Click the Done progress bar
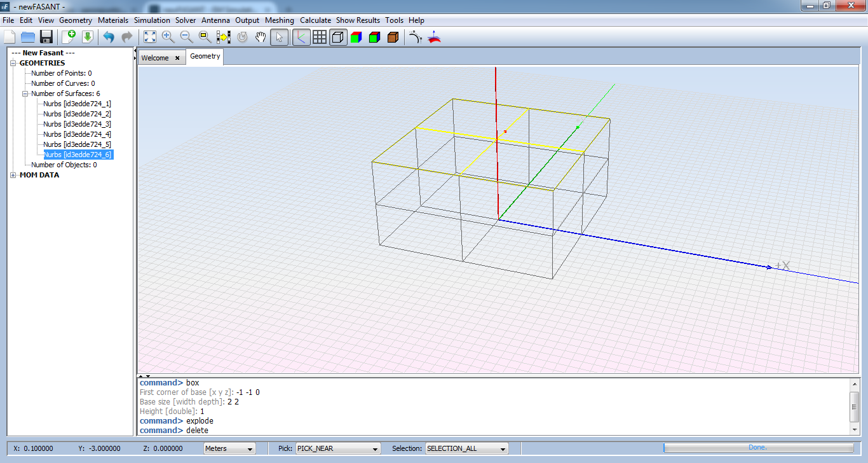Image resolution: width=868 pixels, height=463 pixels. (757, 448)
